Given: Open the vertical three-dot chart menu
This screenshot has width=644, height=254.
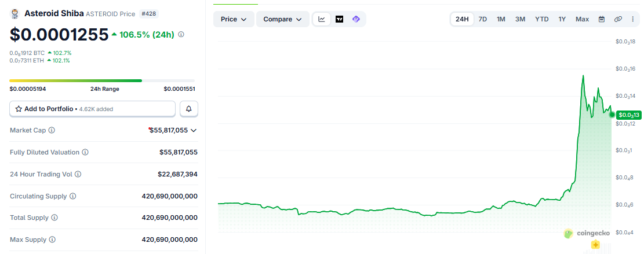Looking at the screenshot, I should 633,19.
